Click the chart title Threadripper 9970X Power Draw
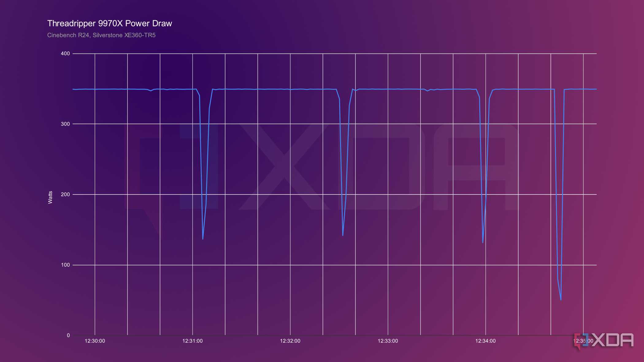Screen dimensions: 644x362 pyautogui.click(x=109, y=24)
